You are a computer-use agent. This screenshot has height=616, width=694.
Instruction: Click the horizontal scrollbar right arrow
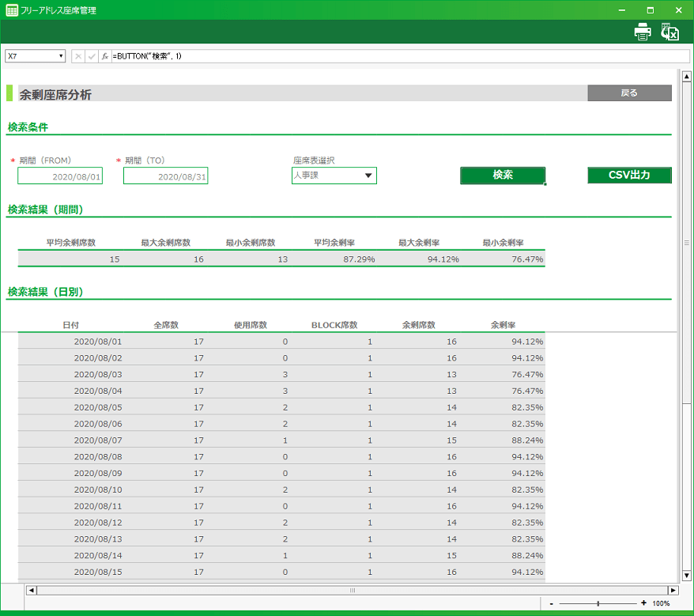click(673, 590)
